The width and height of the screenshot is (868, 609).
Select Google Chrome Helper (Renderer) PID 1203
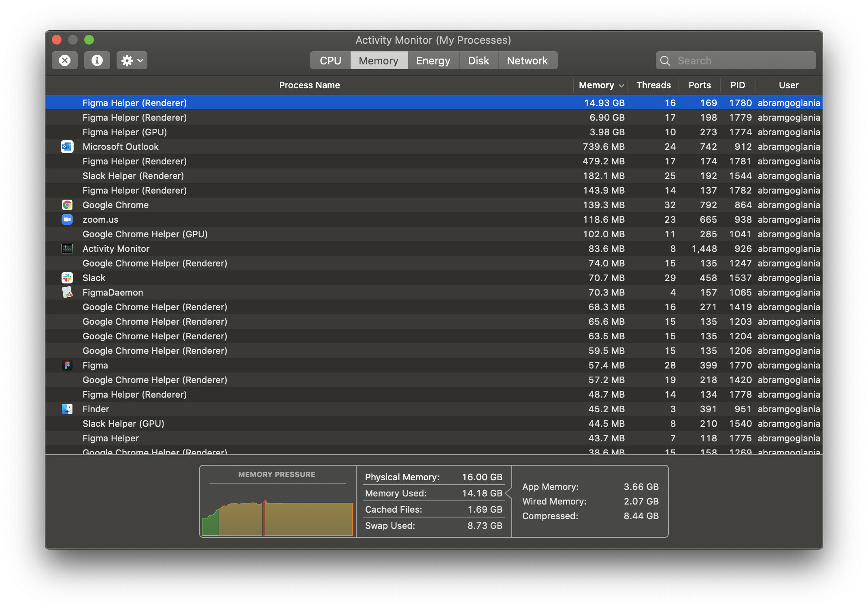(x=434, y=322)
